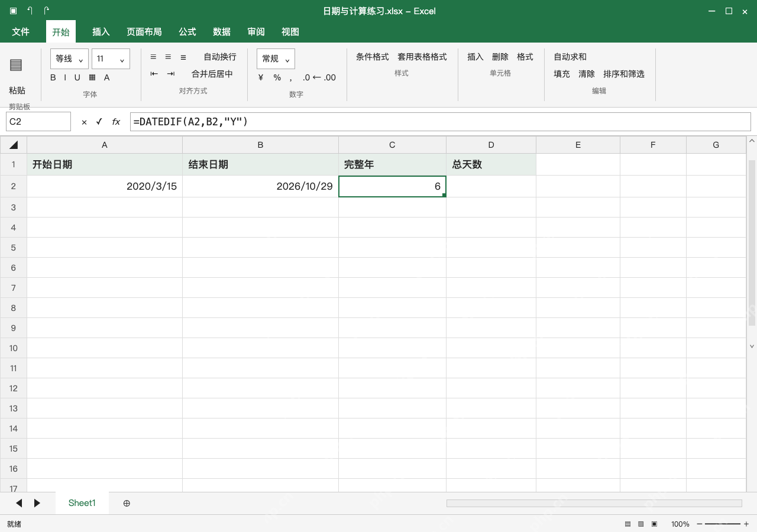Click the 合并后居中 merge button
The width and height of the screenshot is (757, 532).
click(212, 74)
